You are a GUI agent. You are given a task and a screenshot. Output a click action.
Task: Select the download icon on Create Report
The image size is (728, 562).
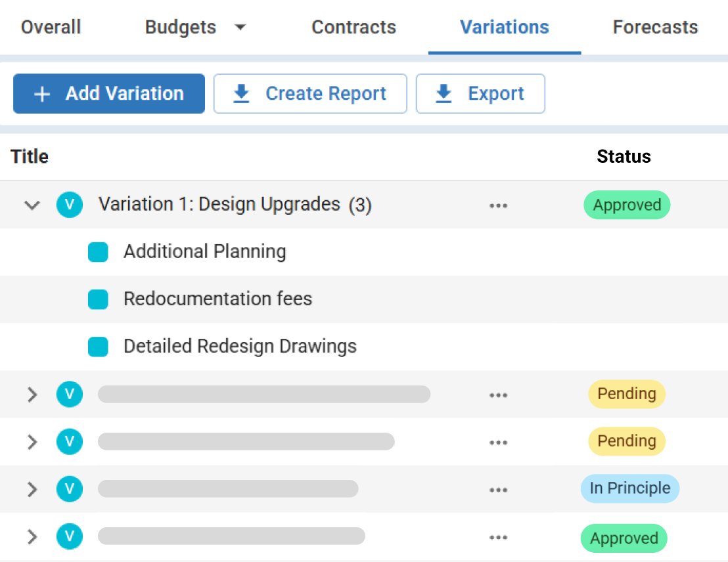coord(241,93)
